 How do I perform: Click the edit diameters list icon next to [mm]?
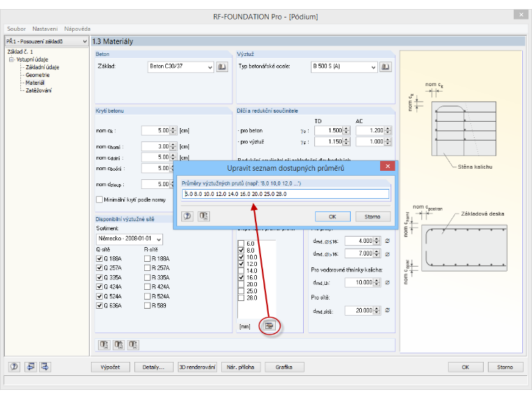(269, 326)
